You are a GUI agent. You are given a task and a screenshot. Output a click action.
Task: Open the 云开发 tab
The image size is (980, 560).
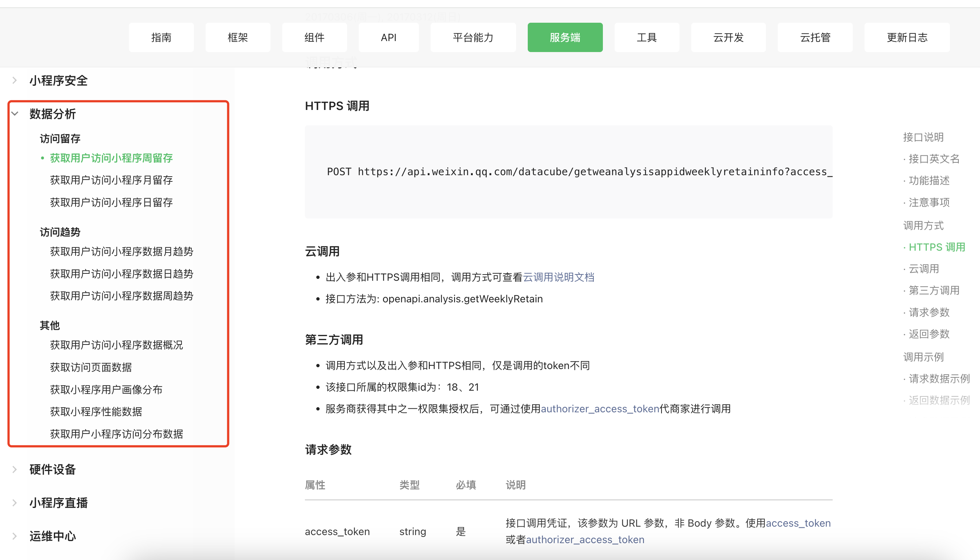coord(728,37)
